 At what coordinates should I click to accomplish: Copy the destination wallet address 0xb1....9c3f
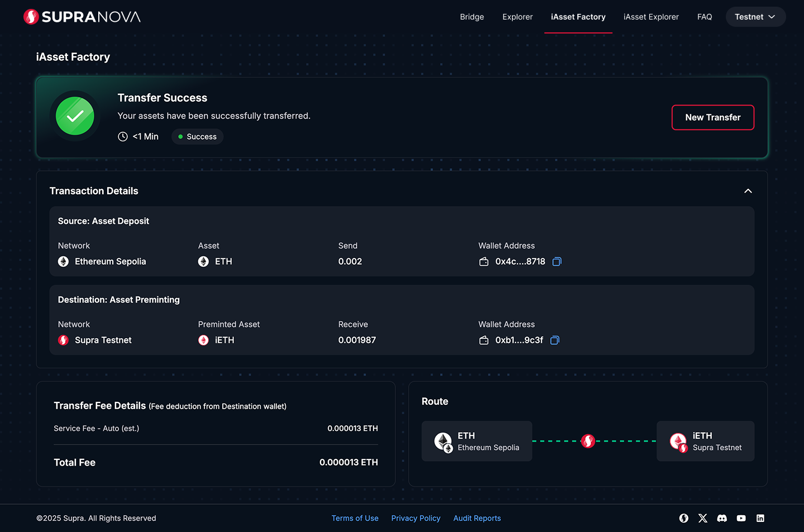554,341
